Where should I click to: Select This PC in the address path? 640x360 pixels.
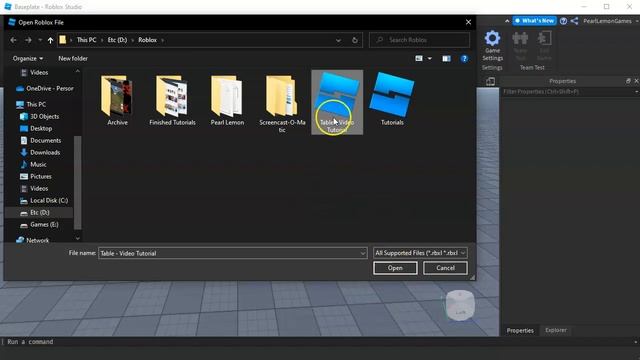coord(87,40)
